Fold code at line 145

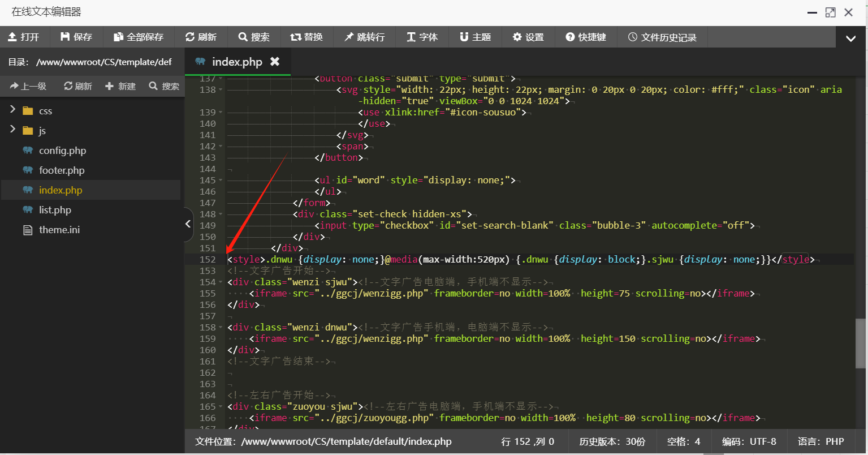[221, 180]
